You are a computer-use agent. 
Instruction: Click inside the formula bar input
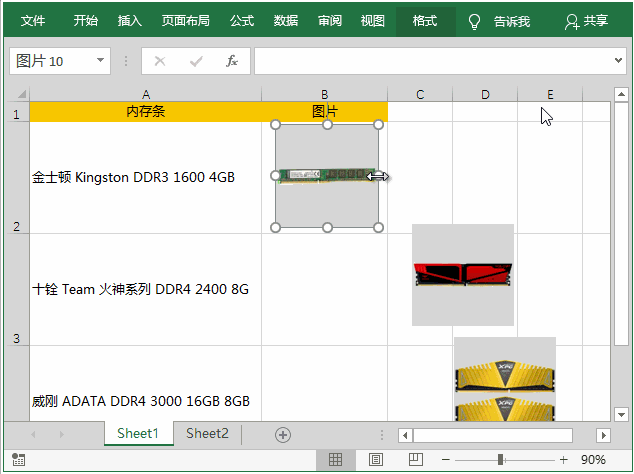click(433, 61)
